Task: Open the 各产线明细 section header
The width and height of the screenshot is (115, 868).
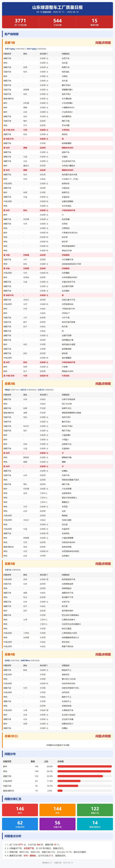Action: click(x=57, y=34)
